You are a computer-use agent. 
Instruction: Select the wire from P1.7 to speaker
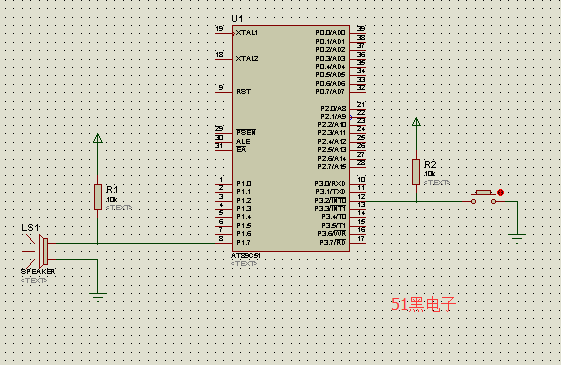(x=135, y=243)
